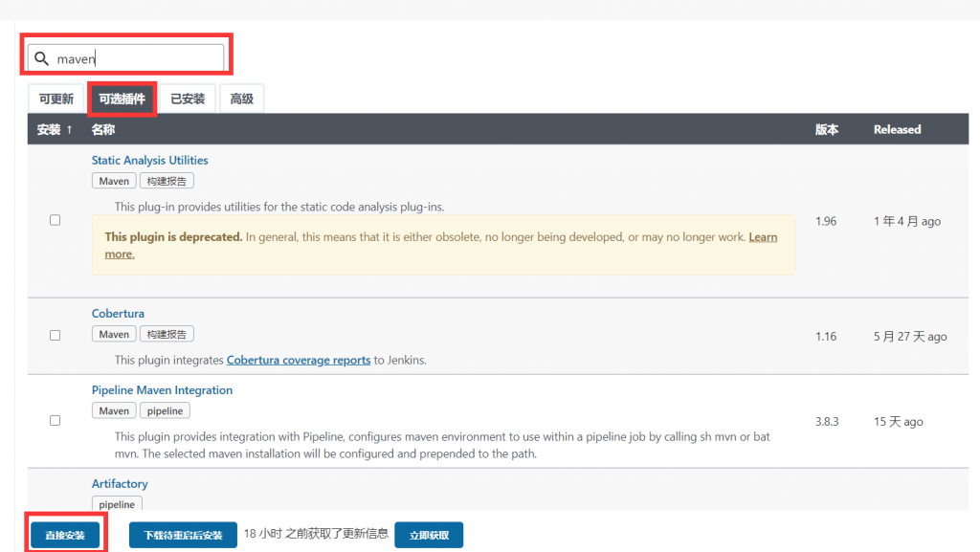
Task: Open the Cobertura plugin link
Action: (x=118, y=314)
